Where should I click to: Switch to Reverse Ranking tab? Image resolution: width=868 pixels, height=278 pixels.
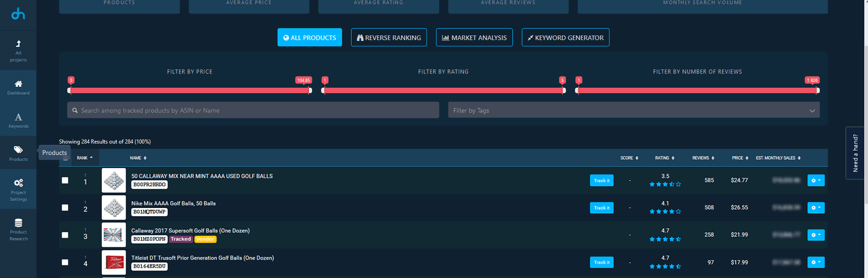tap(389, 38)
